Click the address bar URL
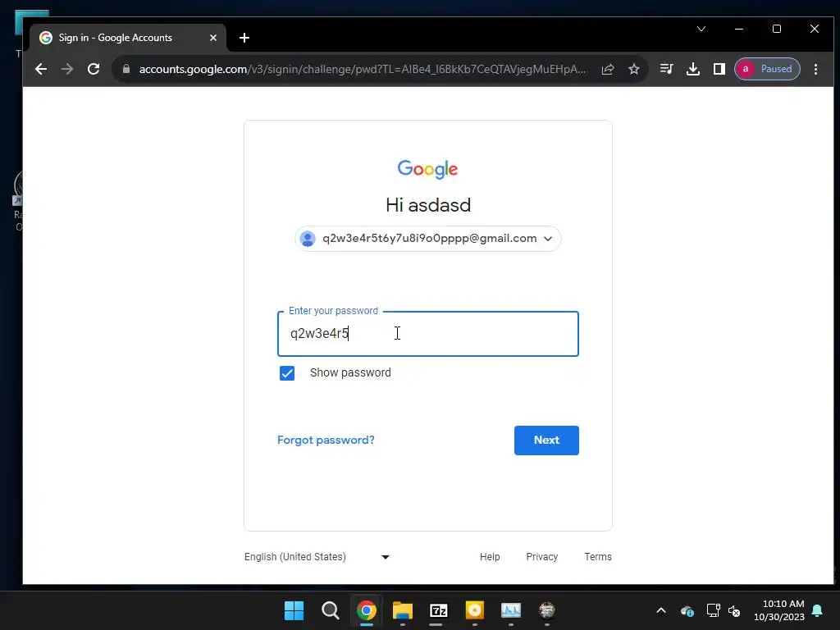 (362, 69)
